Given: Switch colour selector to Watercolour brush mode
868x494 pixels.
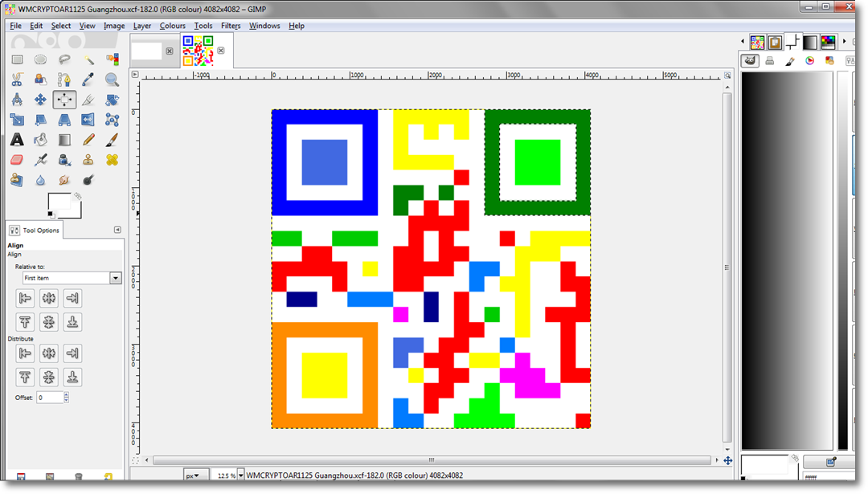Looking at the screenshot, I should point(790,61).
